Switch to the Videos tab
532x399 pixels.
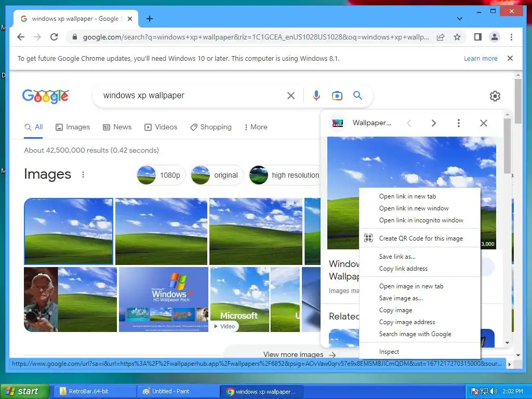pyautogui.click(x=161, y=127)
